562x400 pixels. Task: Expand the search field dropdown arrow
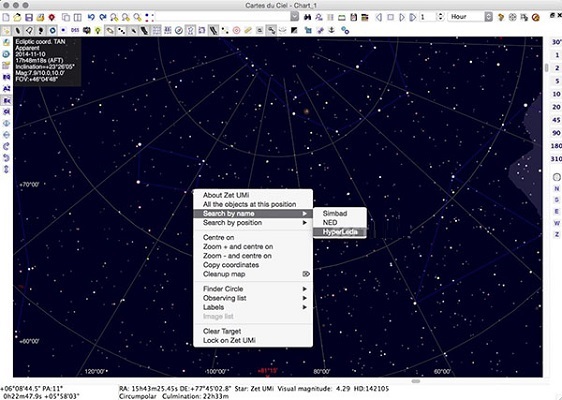(295, 17)
